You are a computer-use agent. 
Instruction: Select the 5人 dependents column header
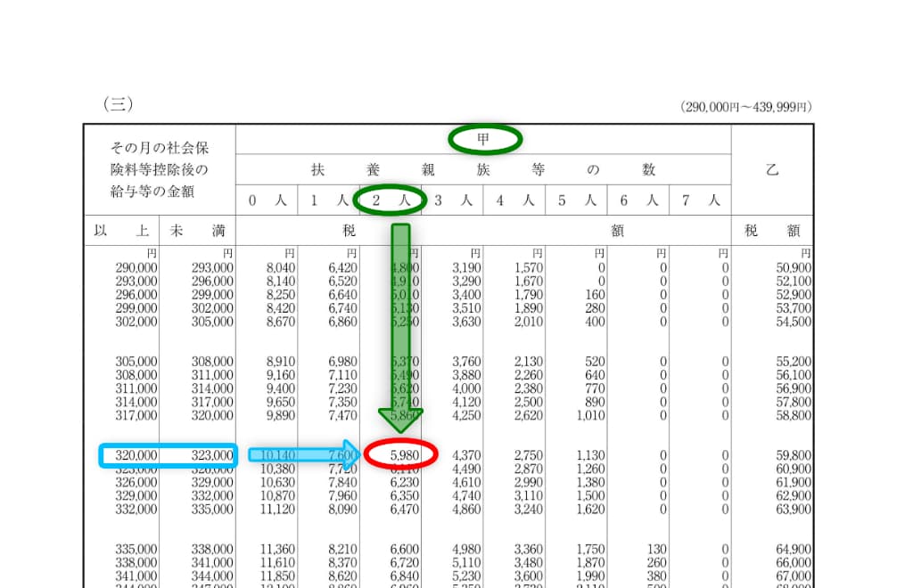[x=577, y=200]
